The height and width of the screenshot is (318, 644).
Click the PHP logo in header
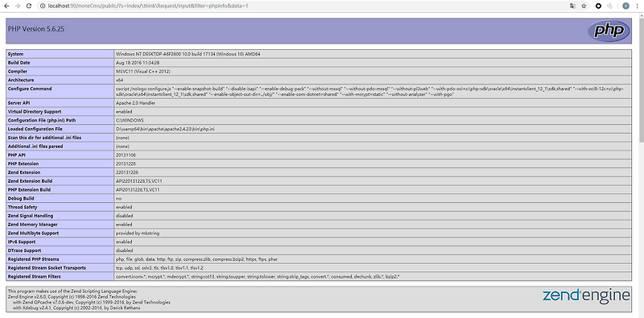click(609, 31)
